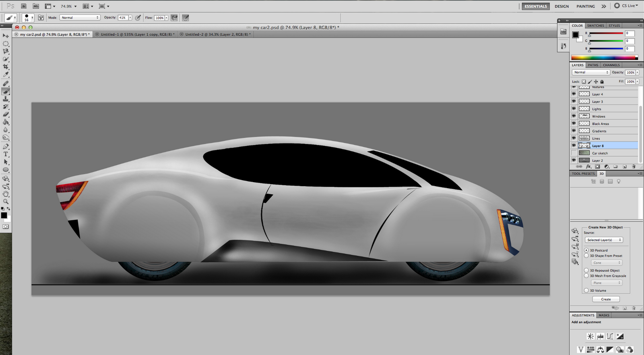Viewport: 644px width, 355px height.
Task: Open the Brush panel toggle icon
Action: tap(41, 18)
